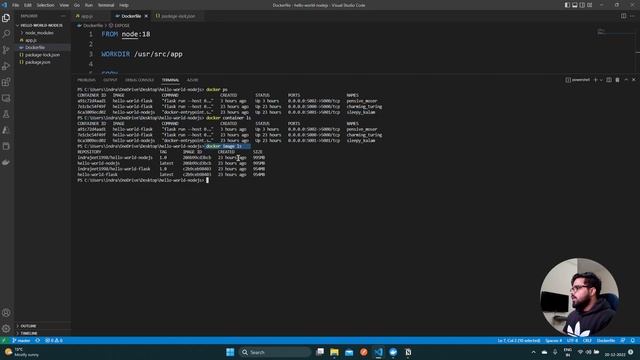640x360 pixels.
Task: Open the Testing flask icon view
Action: (x=6, y=114)
